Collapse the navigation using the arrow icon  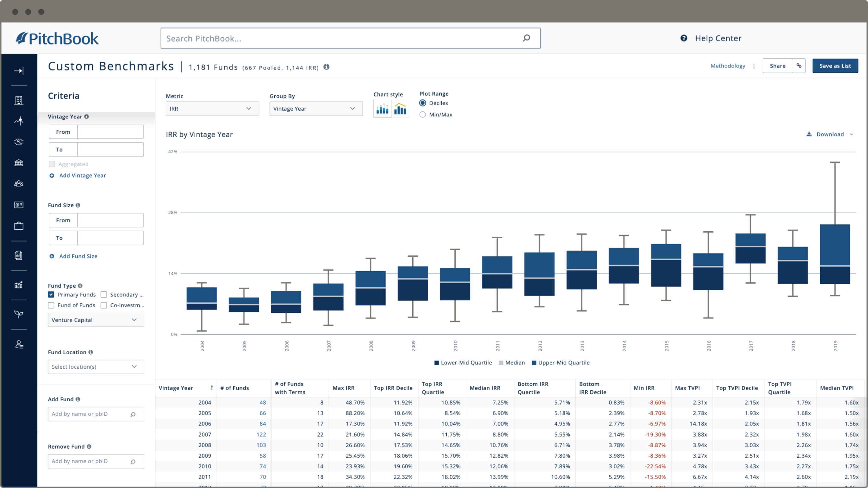[19, 71]
